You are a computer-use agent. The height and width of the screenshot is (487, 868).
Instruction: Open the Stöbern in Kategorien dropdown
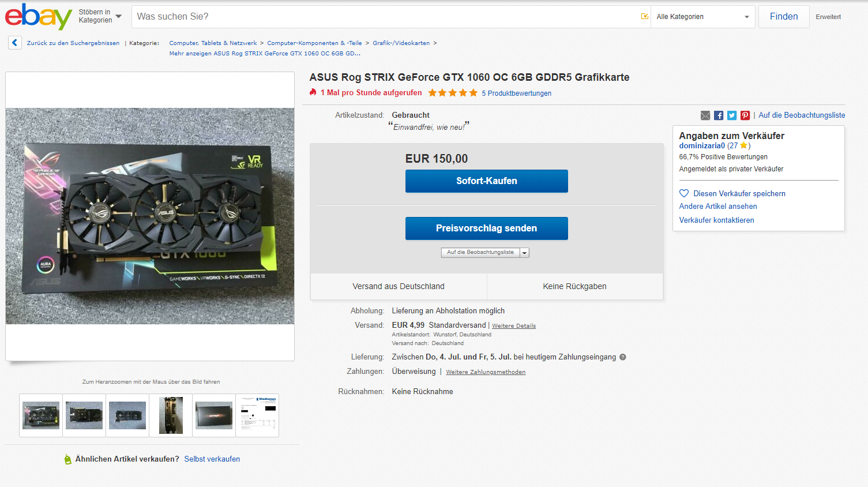click(x=100, y=16)
